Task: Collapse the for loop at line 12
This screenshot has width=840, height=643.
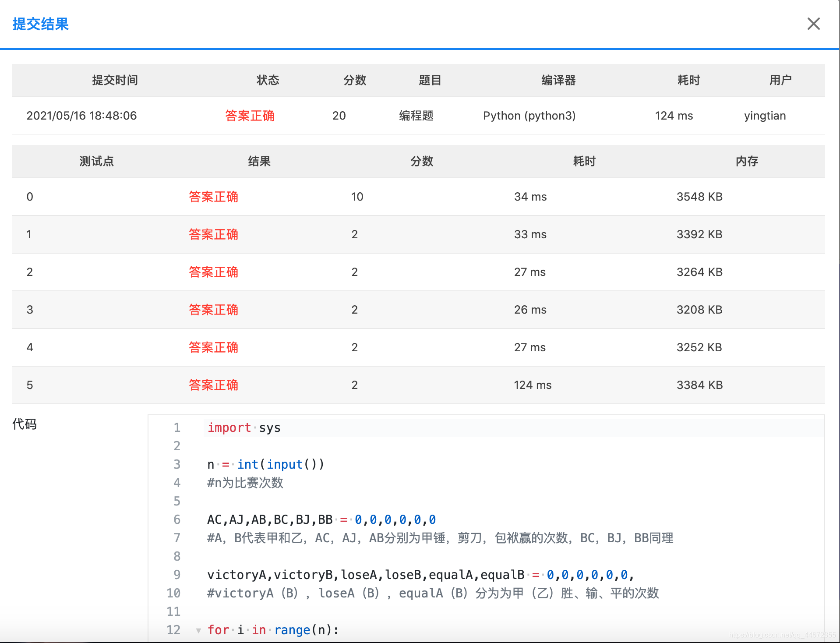Action: pyautogui.click(x=198, y=630)
